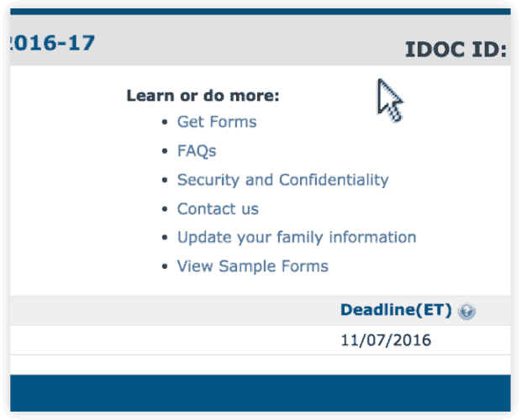Click the dark blue footer bar
The image size is (521, 420).
pyautogui.click(x=260, y=393)
